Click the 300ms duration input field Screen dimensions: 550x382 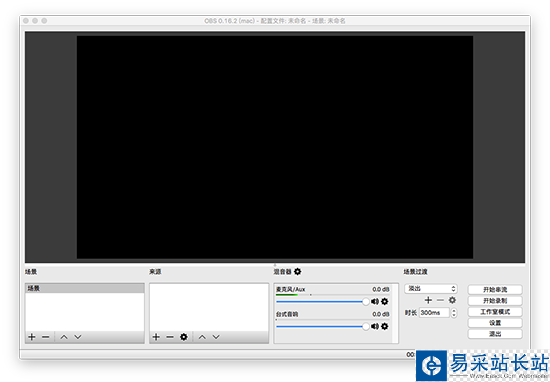tap(434, 313)
